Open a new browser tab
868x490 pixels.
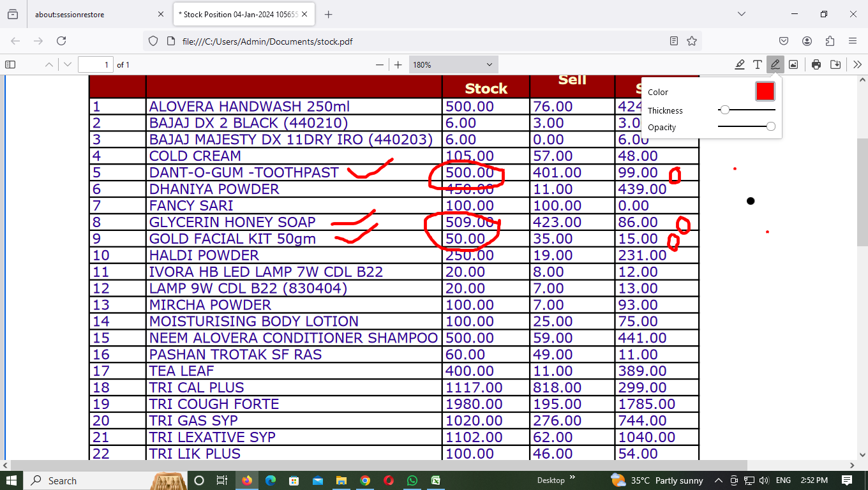click(x=329, y=14)
